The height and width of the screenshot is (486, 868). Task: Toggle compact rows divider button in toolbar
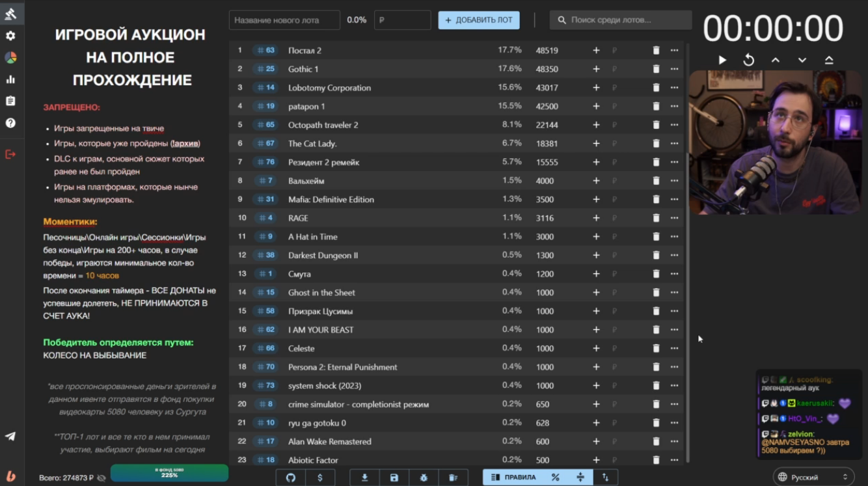pos(580,478)
